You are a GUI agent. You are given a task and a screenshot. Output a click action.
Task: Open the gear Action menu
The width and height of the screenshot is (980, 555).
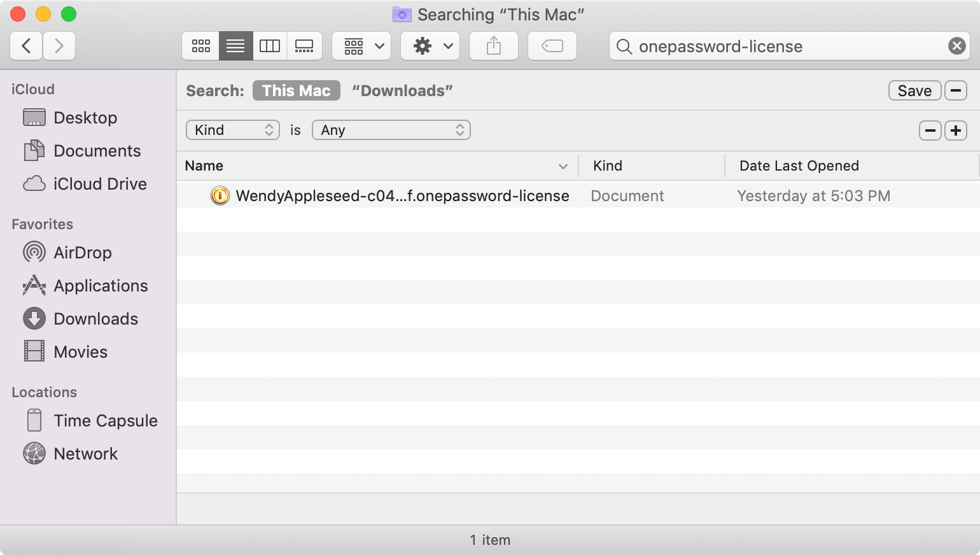pyautogui.click(x=430, y=46)
